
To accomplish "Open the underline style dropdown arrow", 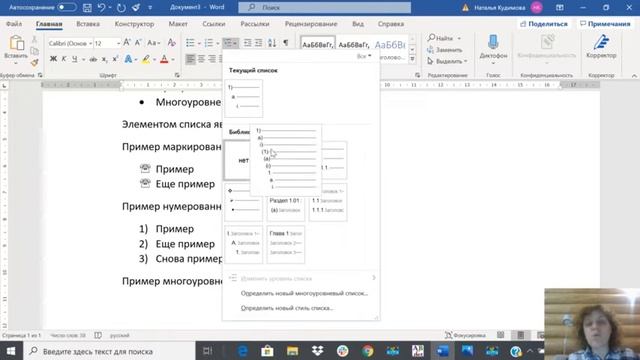I will (83, 60).
